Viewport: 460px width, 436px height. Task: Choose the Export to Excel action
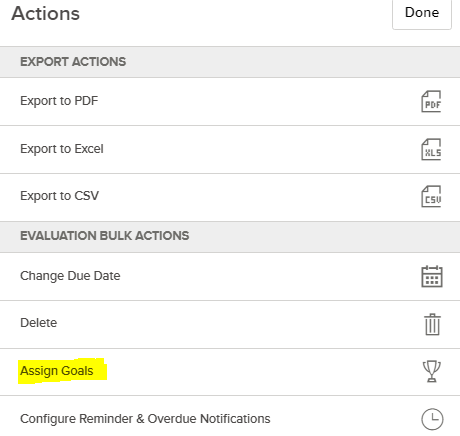62,149
